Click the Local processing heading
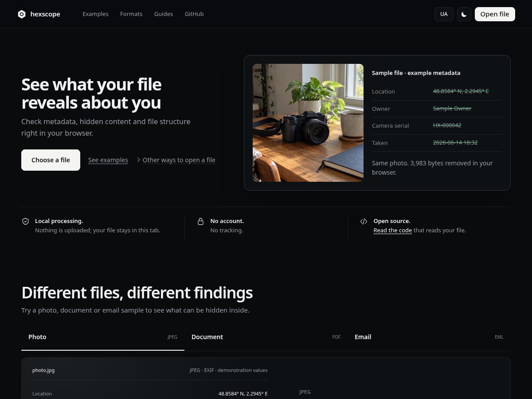 (59, 221)
